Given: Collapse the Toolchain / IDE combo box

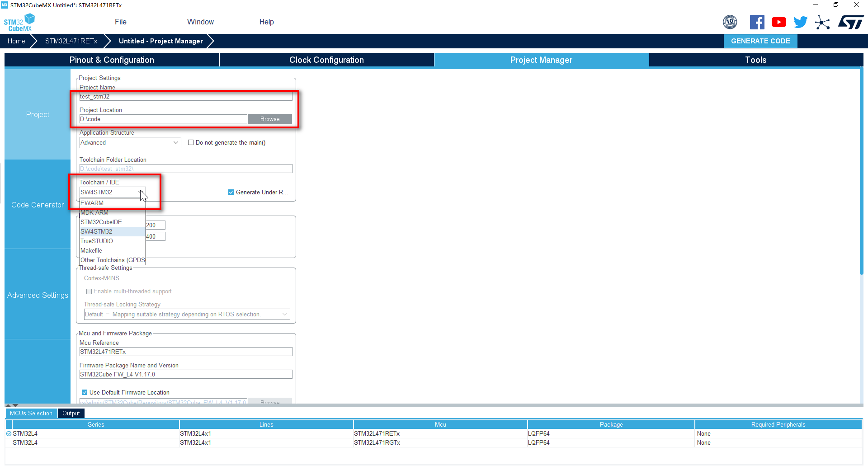Looking at the screenshot, I should coord(141,192).
